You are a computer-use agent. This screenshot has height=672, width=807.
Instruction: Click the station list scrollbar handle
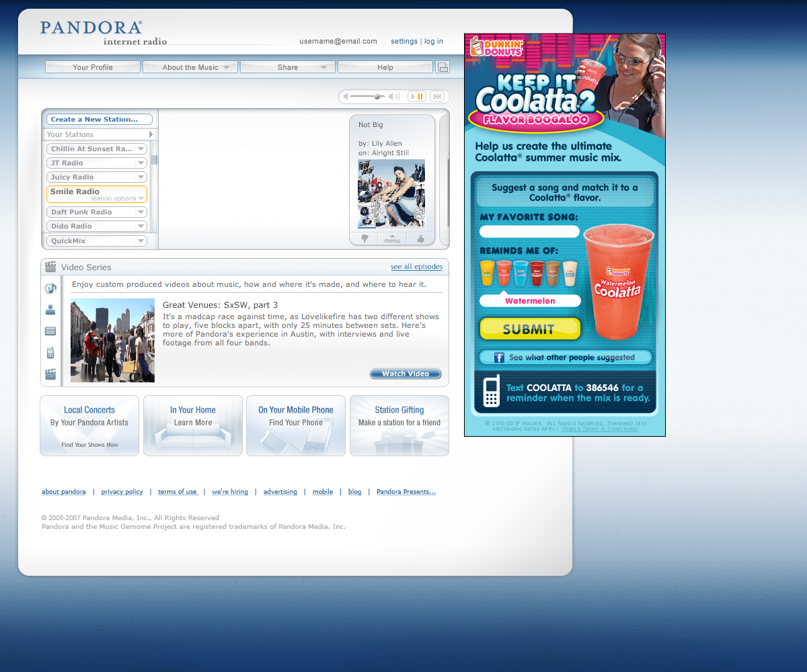pyautogui.click(x=154, y=160)
